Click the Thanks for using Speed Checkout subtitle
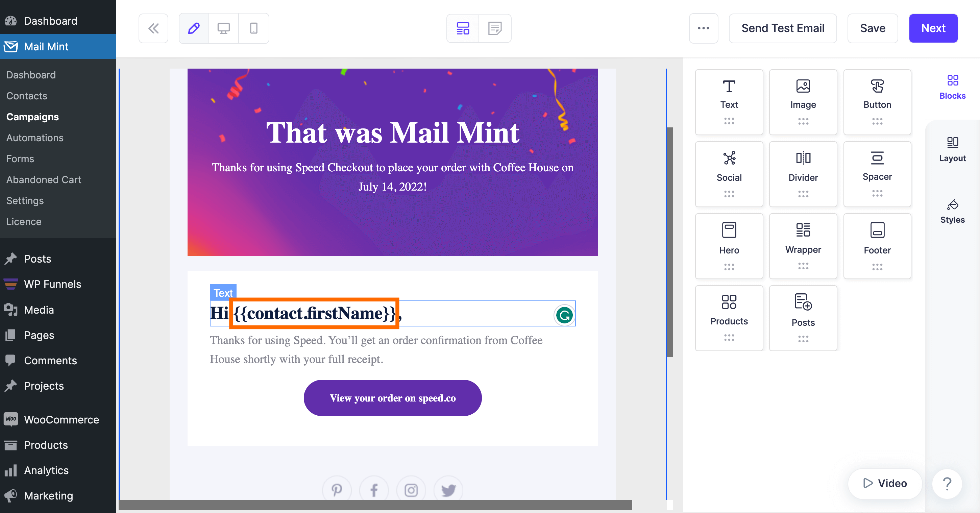 click(x=392, y=177)
